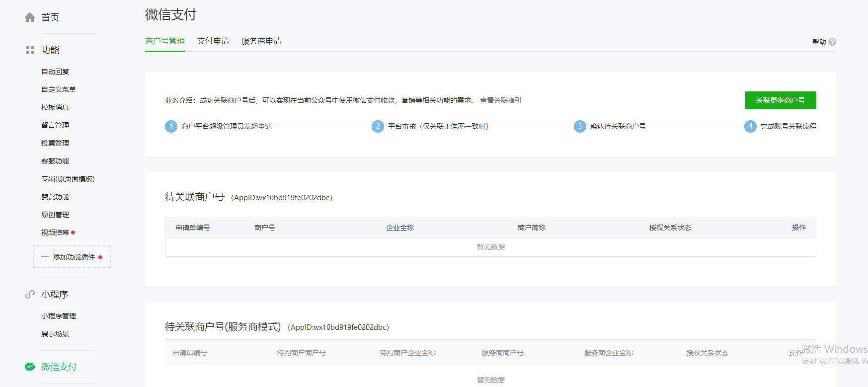Click the plus icon in 添加功能插件

pos(45,257)
